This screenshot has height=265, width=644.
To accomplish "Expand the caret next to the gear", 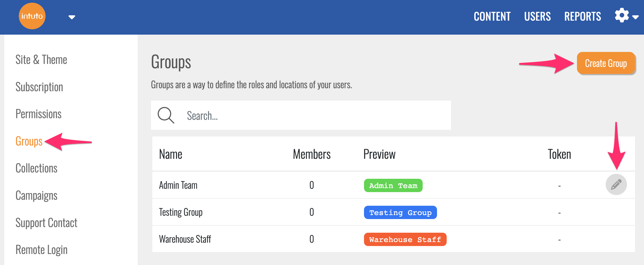I will pyautogui.click(x=636, y=17).
